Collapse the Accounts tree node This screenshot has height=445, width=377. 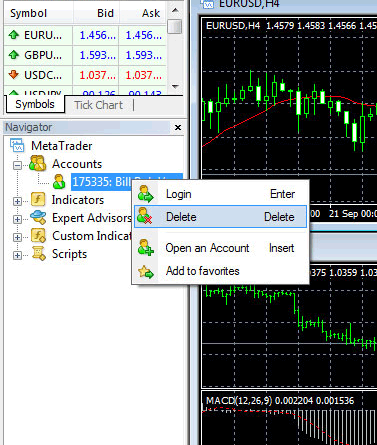(x=17, y=165)
